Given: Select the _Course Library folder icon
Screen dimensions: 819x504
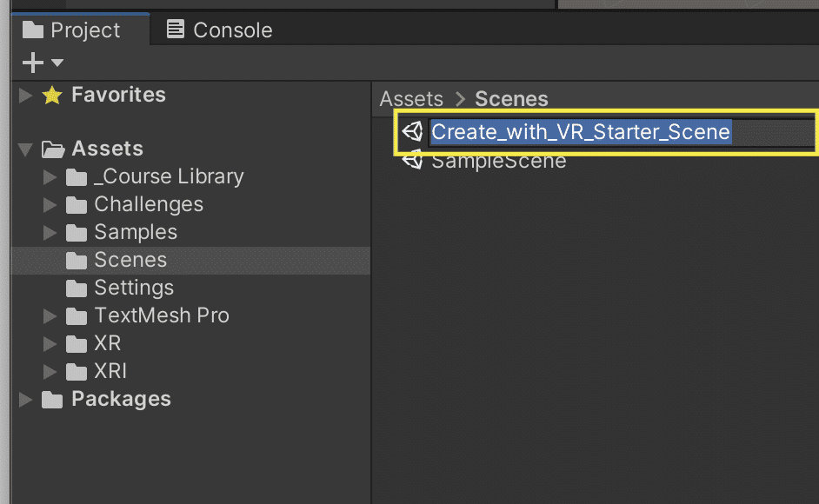Looking at the screenshot, I should pyautogui.click(x=77, y=177).
